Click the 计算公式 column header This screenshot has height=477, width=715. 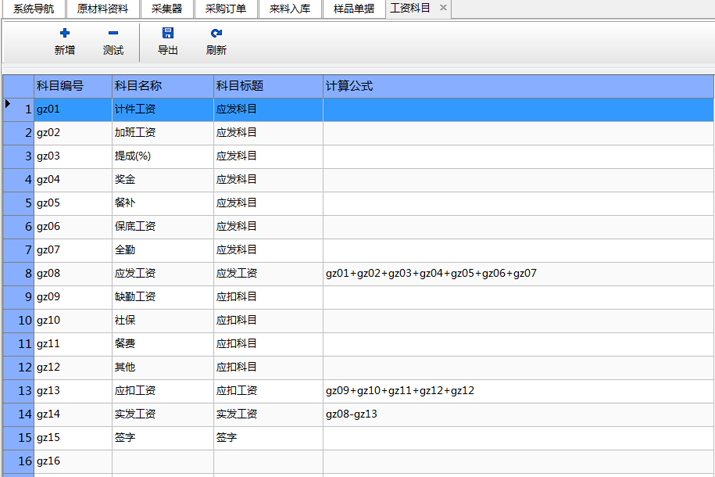point(518,86)
